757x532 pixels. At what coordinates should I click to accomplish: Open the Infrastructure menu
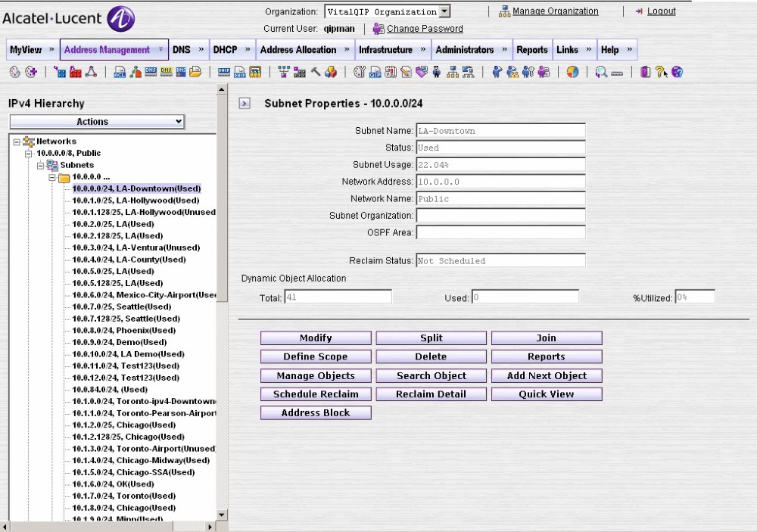pos(385,50)
